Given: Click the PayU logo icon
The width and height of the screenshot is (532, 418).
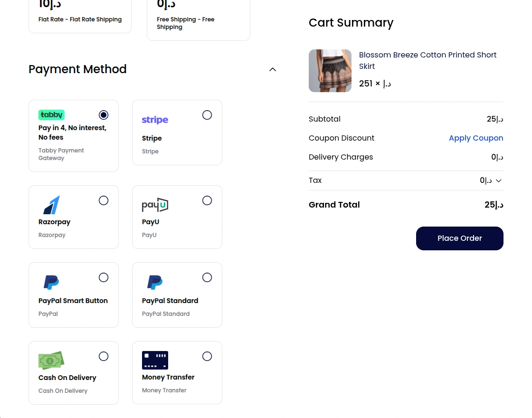Looking at the screenshot, I should tap(155, 205).
